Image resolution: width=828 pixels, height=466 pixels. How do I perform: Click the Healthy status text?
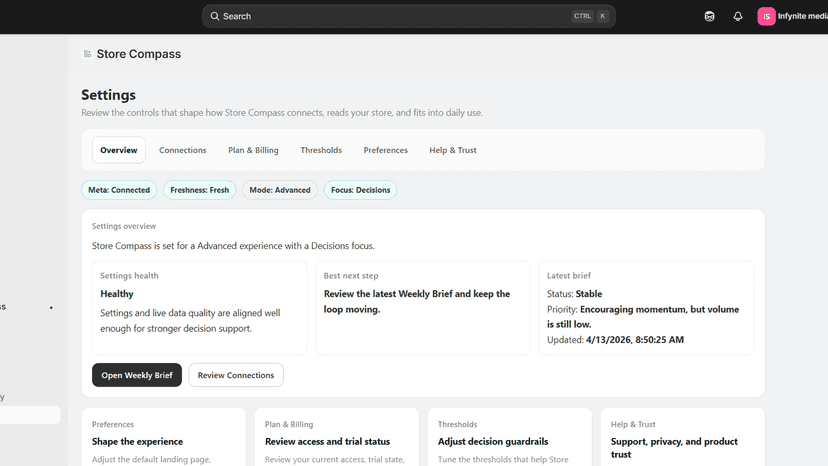click(x=117, y=294)
